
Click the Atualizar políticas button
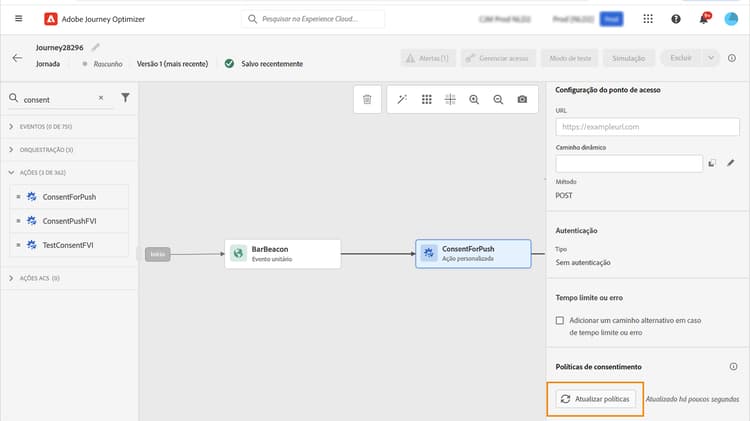click(595, 398)
